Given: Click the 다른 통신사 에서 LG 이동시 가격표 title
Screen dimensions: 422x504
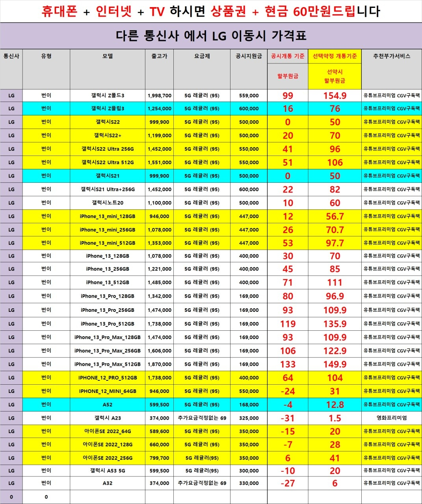Looking at the screenshot, I should tap(211, 36).
